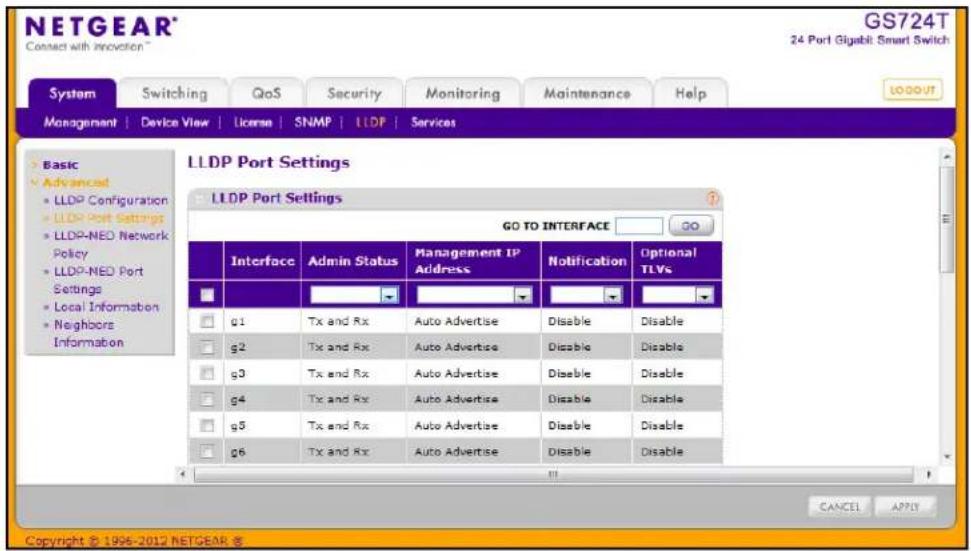
Task: Check the box for interface g2
Action: 207,347
